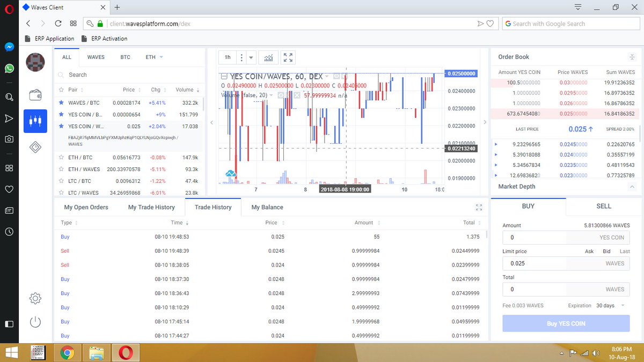This screenshot has width=644, height=362.
Task: Click the pairs Search field
Action: click(x=129, y=75)
